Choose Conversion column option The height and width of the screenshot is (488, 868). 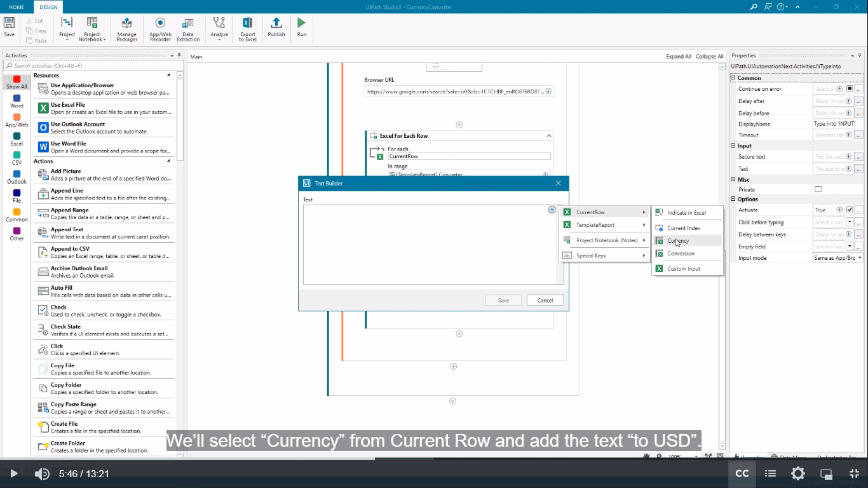coord(688,254)
